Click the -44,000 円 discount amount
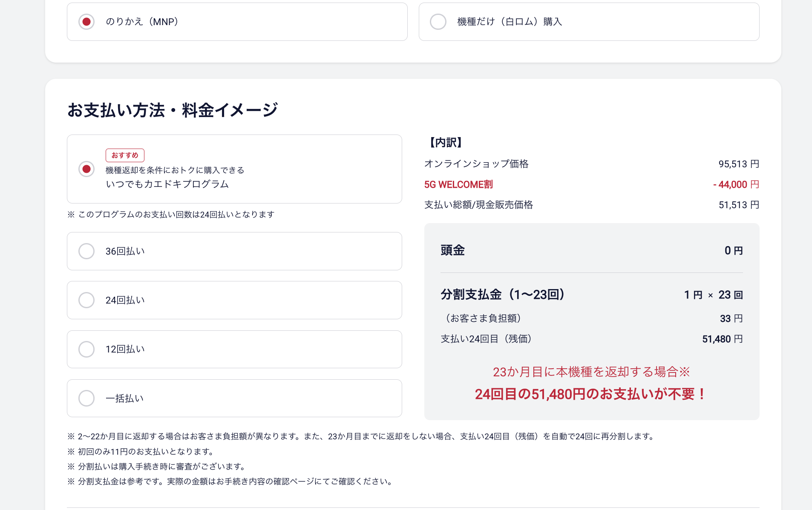The width and height of the screenshot is (812, 510). [736, 184]
